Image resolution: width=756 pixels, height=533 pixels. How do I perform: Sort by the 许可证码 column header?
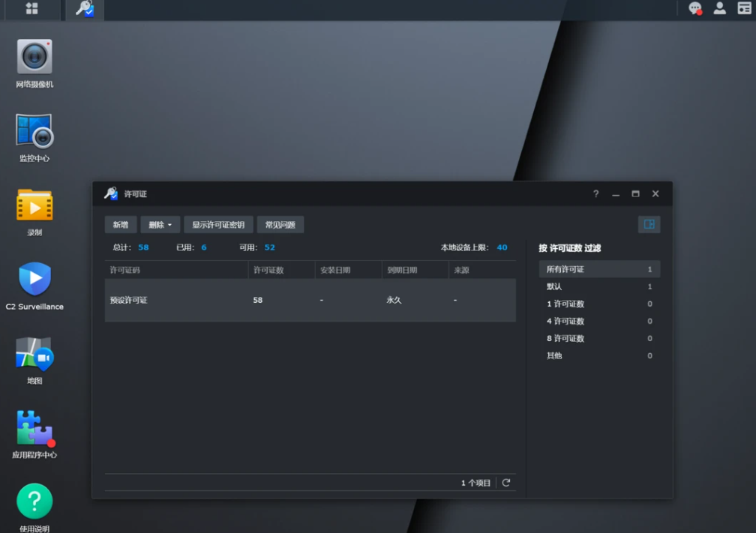[176, 270]
